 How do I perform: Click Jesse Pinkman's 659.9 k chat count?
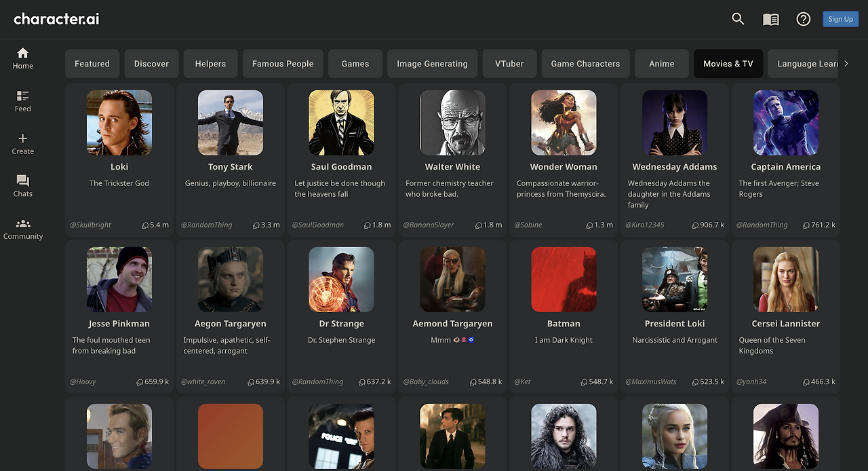[153, 381]
